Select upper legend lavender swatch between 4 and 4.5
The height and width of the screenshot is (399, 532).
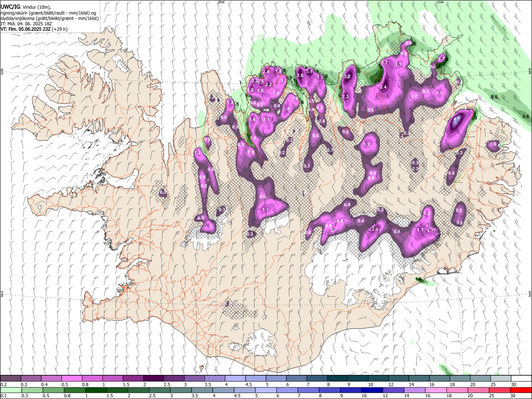pyautogui.click(x=235, y=379)
